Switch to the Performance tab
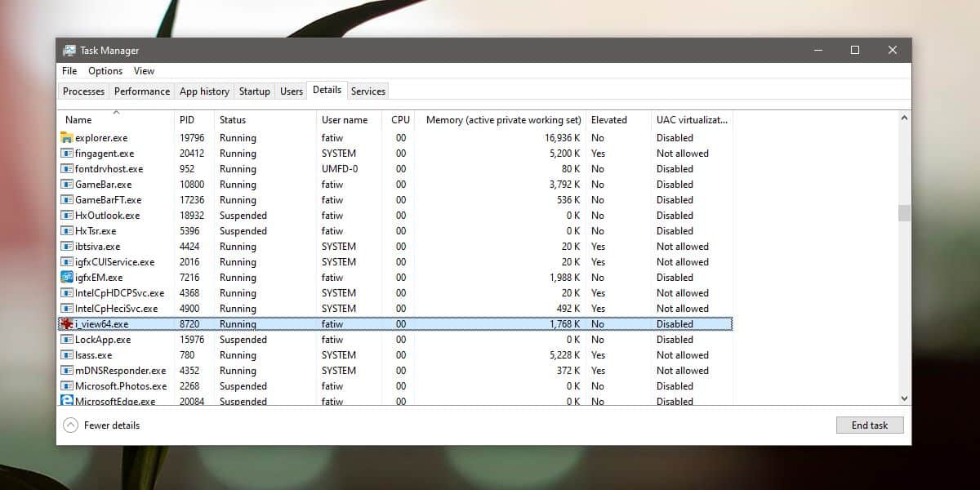 click(142, 91)
